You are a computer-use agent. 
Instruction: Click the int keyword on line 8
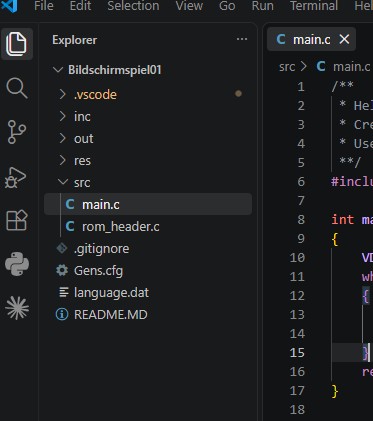coord(342,219)
